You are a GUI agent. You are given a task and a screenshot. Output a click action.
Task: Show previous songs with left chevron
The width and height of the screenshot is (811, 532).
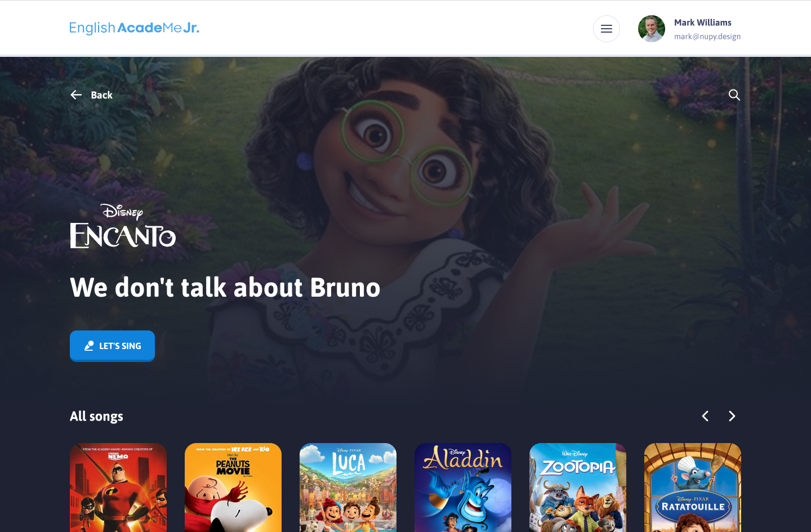click(x=705, y=416)
